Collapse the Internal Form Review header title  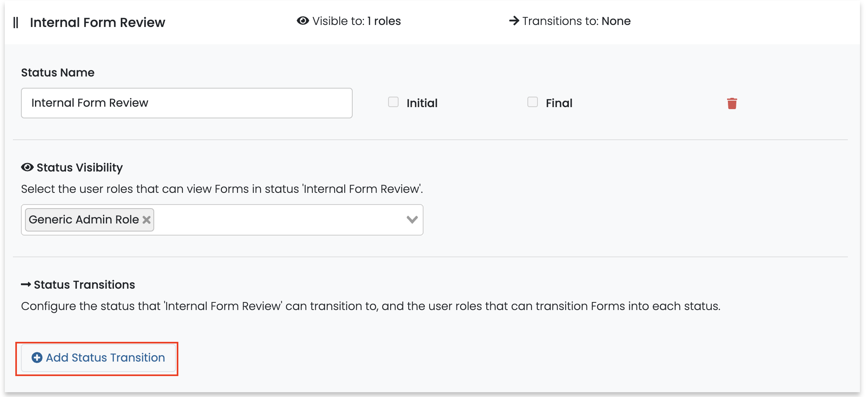[x=97, y=23]
